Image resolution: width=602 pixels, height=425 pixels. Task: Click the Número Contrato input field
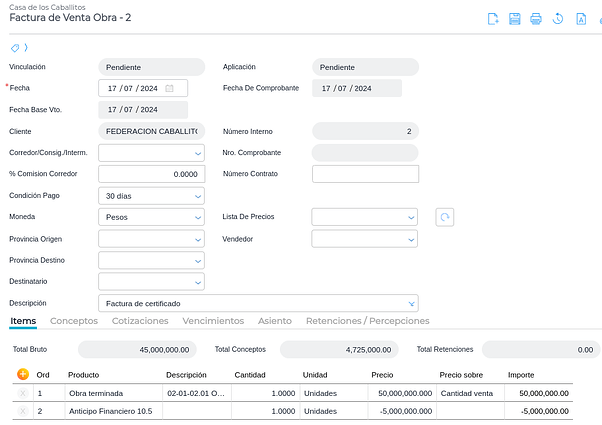365,174
